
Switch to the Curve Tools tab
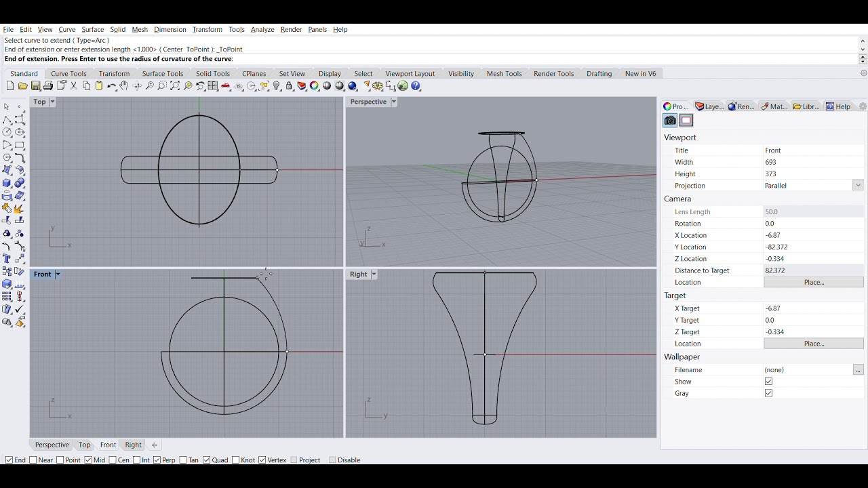pyautogui.click(x=68, y=74)
